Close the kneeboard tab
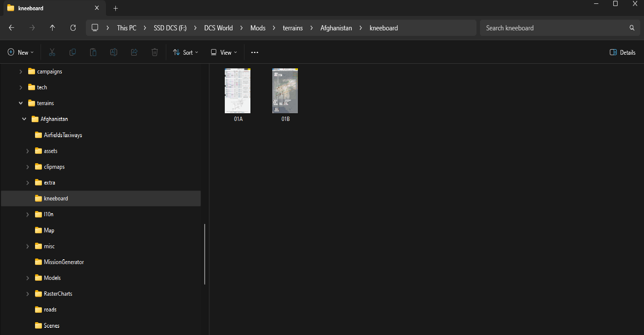The width and height of the screenshot is (644, 335). 97,8
